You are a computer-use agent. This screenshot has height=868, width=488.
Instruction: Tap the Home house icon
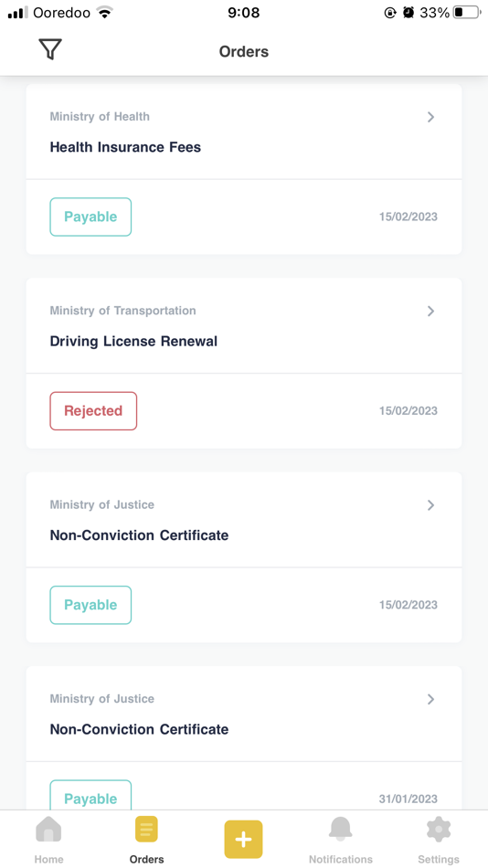pyautogui.click(x=48, y=830)
